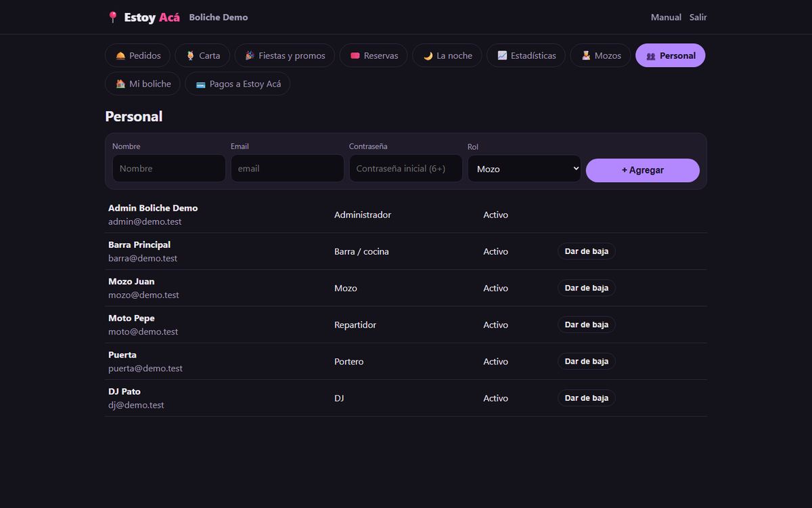The height and width of the screenshot is (508, 812).
Task: Dar de baja Barra Principal
Action: click(587, 251)
